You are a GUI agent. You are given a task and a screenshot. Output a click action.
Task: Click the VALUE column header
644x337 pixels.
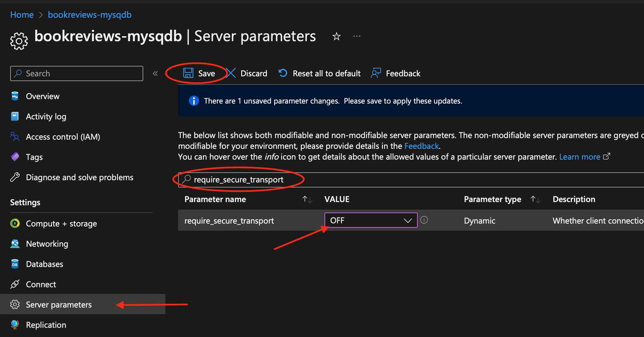[337, 199]
